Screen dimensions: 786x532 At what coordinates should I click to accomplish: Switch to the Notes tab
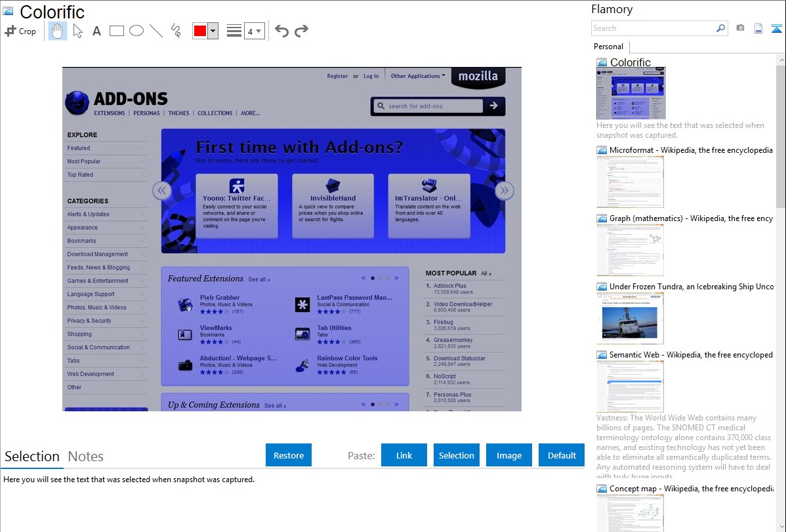click(85, 457)
